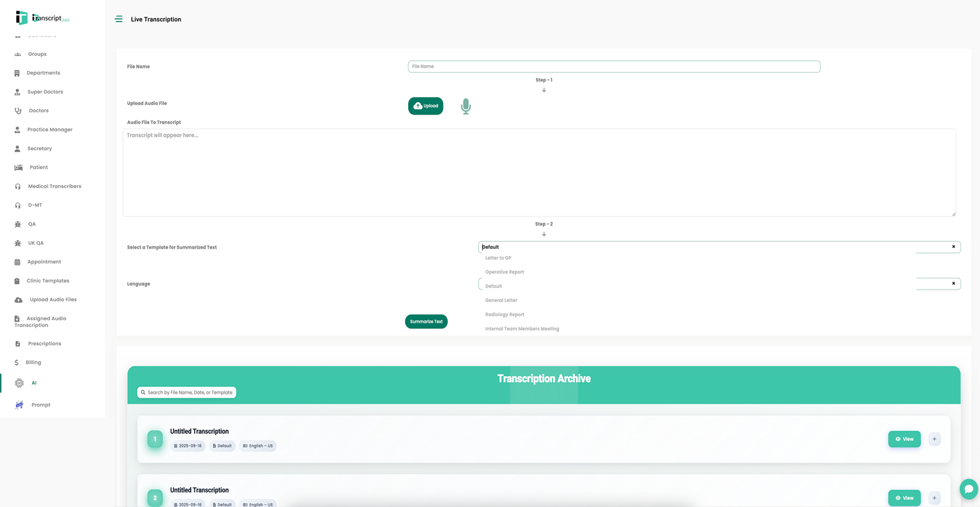This screenshot has height=507, width=980.
Task: Clear the selected template with X
Action: 953,247
